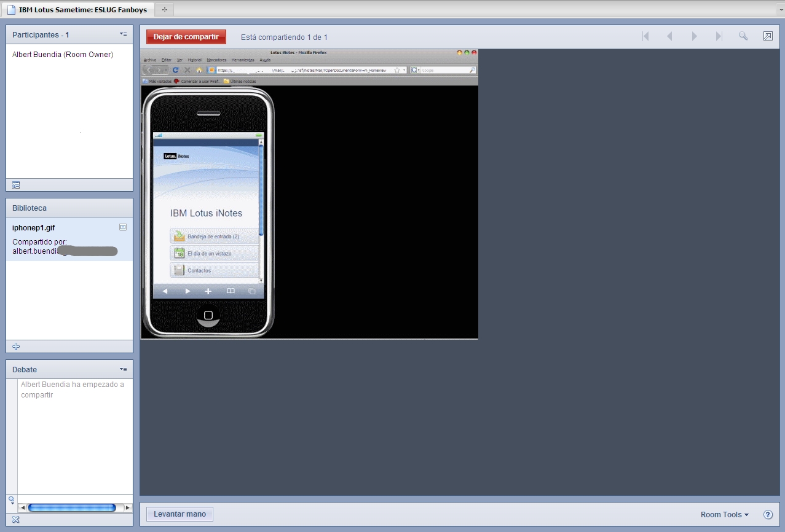Jump to last shared page

pyautogui.click(x=719, y=36)
